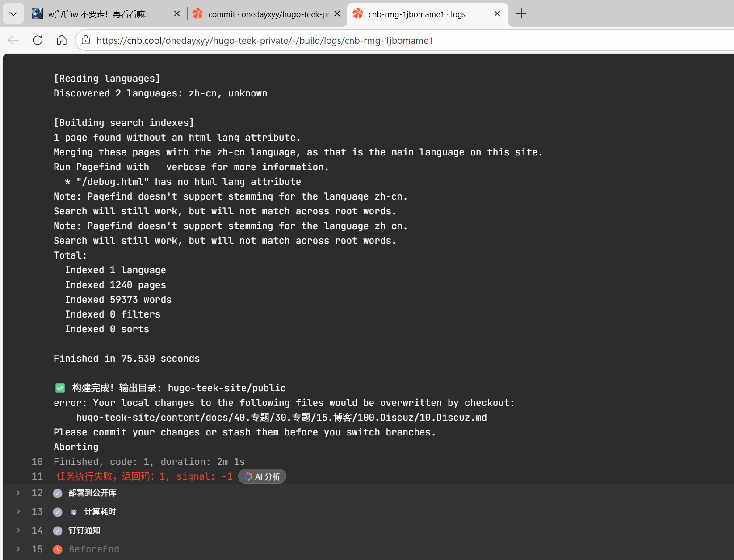Expand step 12 部署到公开库
Image resolution: width=734 pixels, height=560 pixels.
pyautogui.click(x=18, y=493)
